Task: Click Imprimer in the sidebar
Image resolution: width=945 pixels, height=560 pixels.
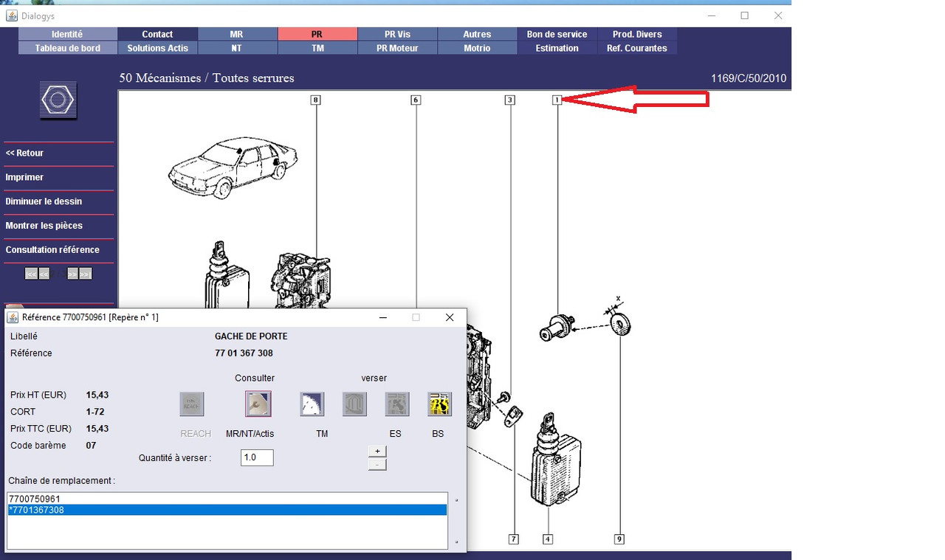Action: point(24,177)
